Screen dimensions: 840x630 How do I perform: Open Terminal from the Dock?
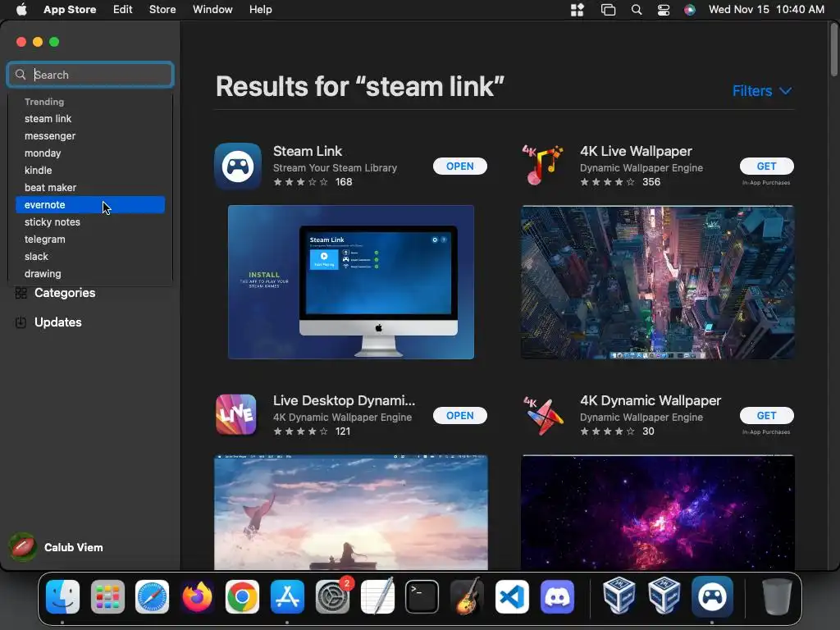pyautogui.click(x=422, y=597)
